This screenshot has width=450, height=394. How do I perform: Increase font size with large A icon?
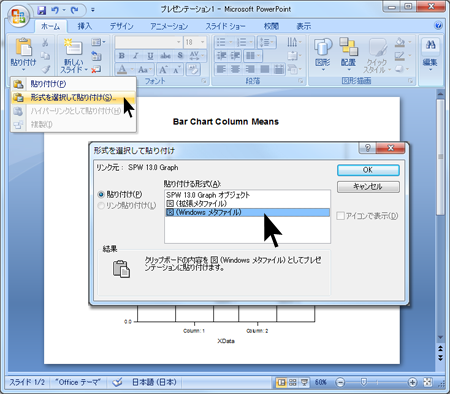[x=163, y=70]
